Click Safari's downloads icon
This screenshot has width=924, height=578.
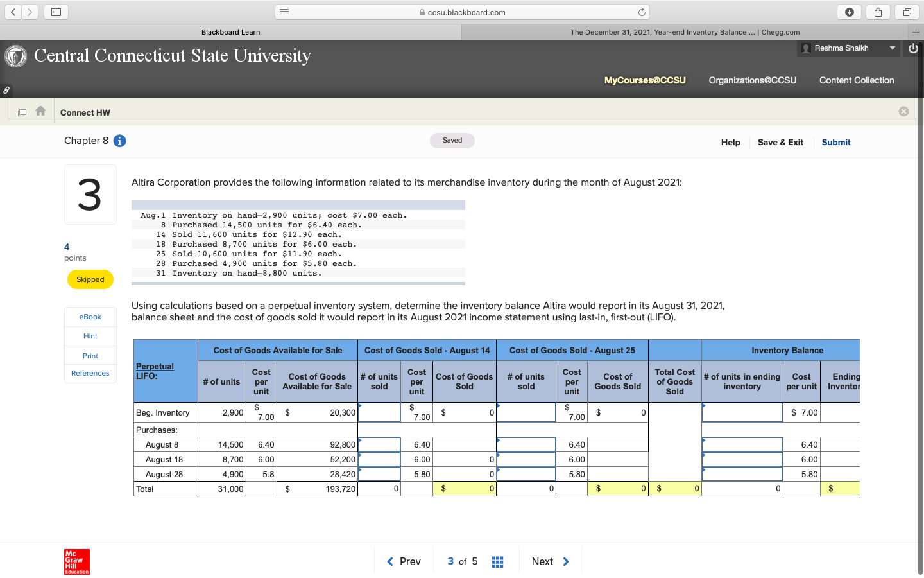(849, 12)
